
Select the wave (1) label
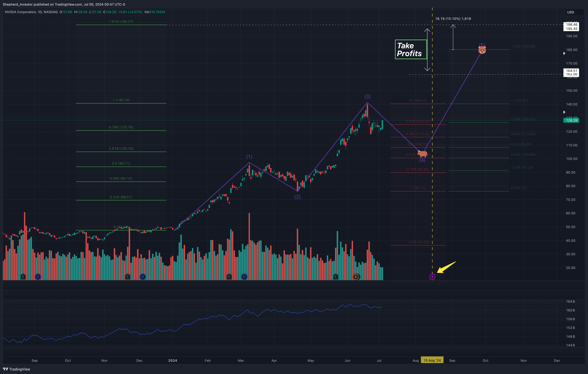249,157
